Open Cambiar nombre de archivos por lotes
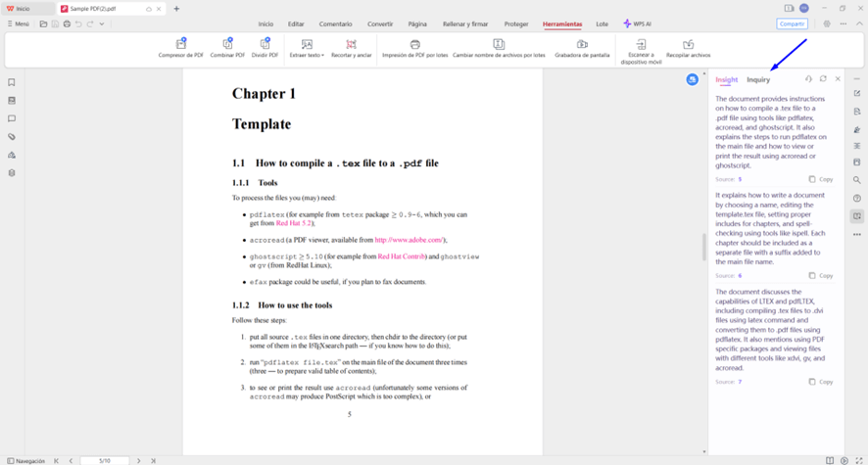Viewport: 868px width, 465px height. [499, 48]
